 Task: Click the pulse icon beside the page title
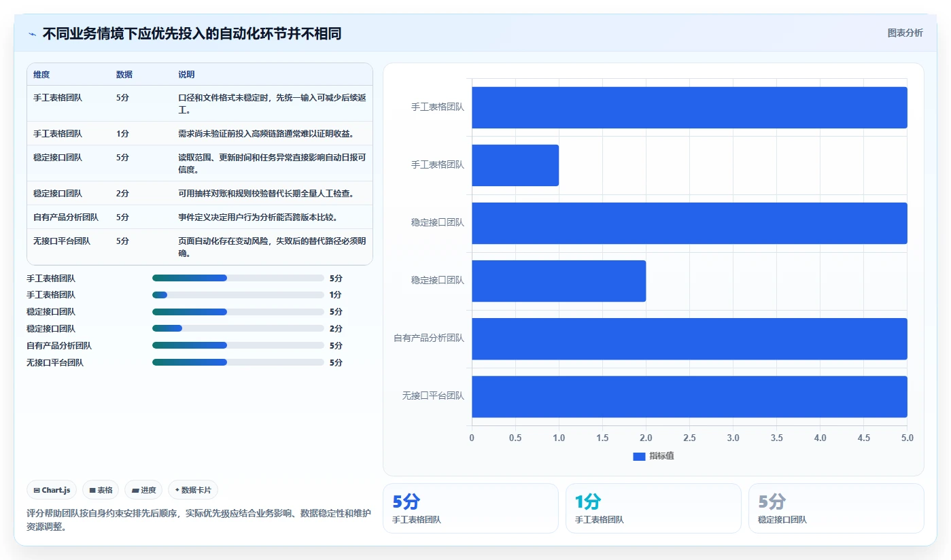tap(32, 34)
